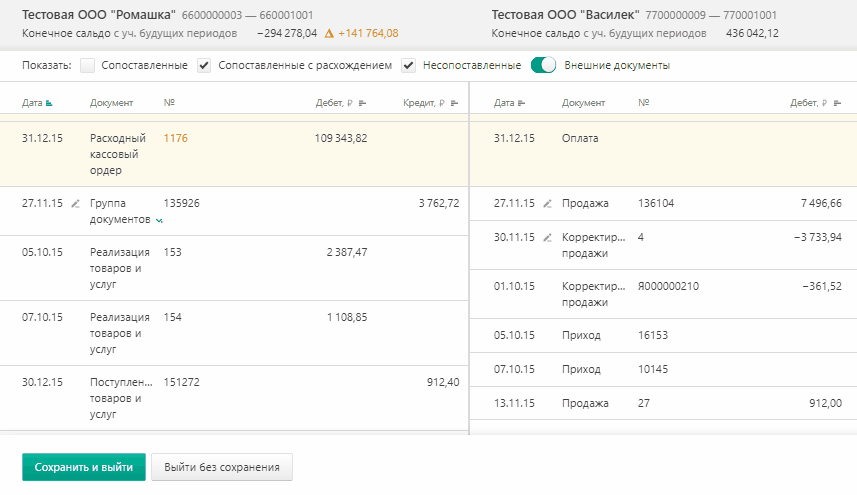Click the sort icon next to left Дебет
857x495 pixels.
tap(362, 103)
